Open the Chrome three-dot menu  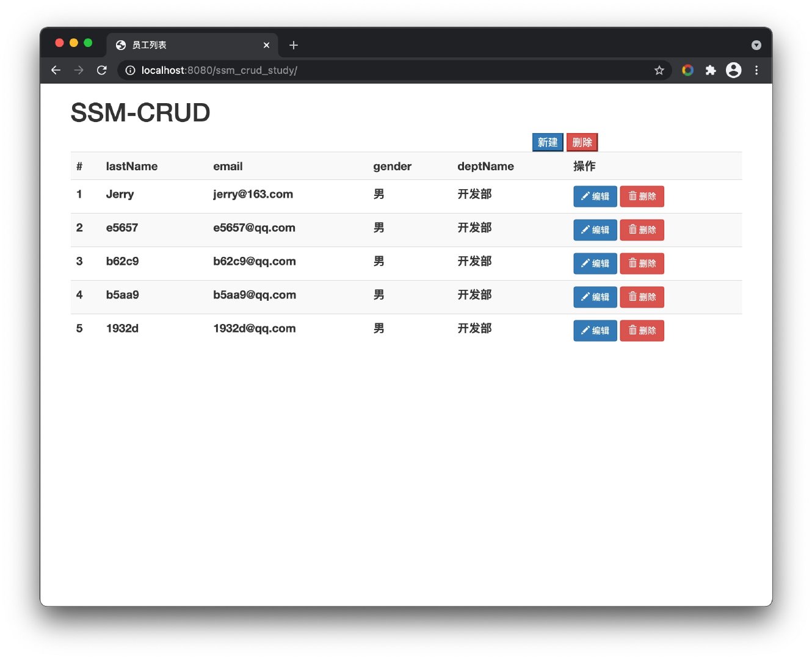pos(756,70)
